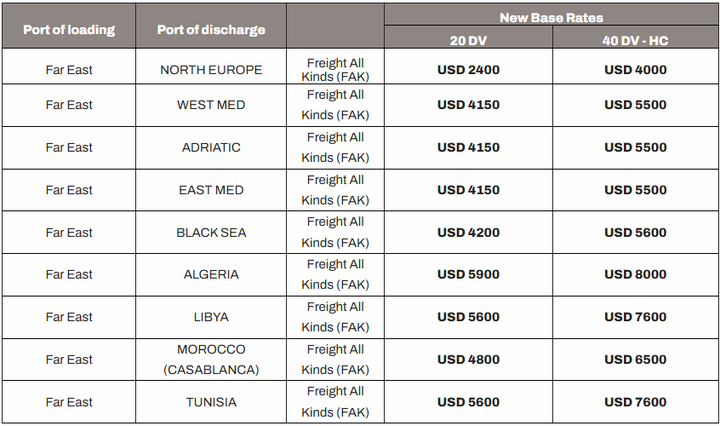Click the 40 DV - HC column header

pos(635,40)
